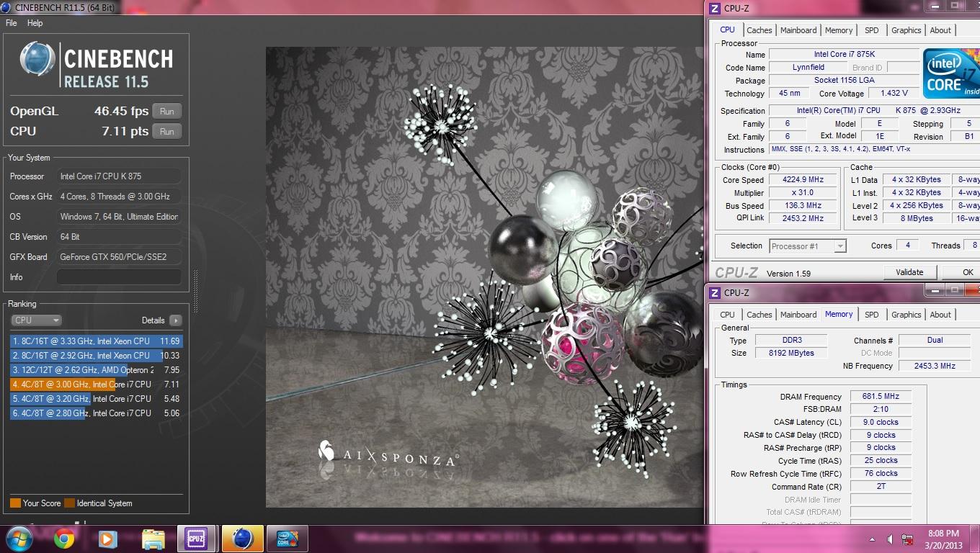Open the CPU tab in lower CPU-Z window
The height and width of the screenshot is (553, 980).
pyautogui.click(x=728, y=315)
